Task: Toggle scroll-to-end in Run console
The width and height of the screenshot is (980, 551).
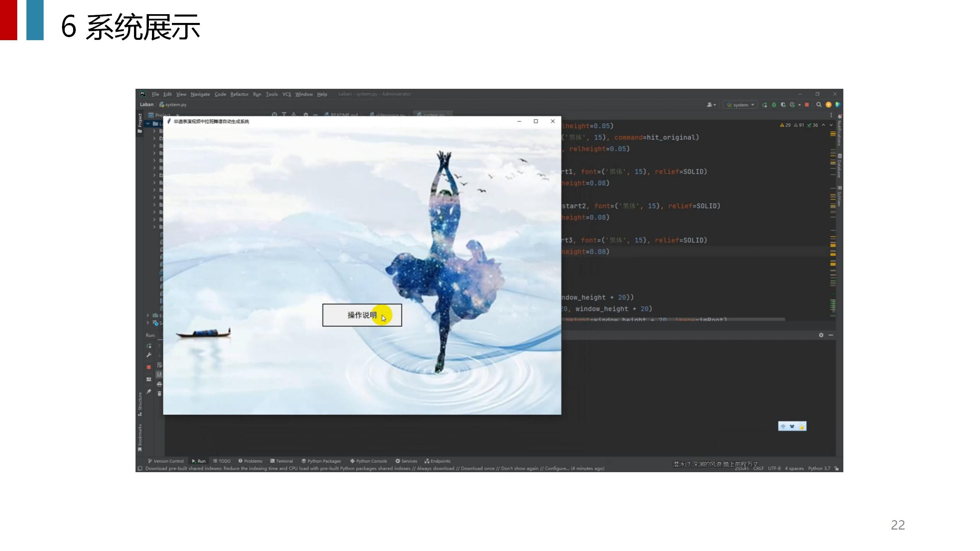Action: click(159, 375)
